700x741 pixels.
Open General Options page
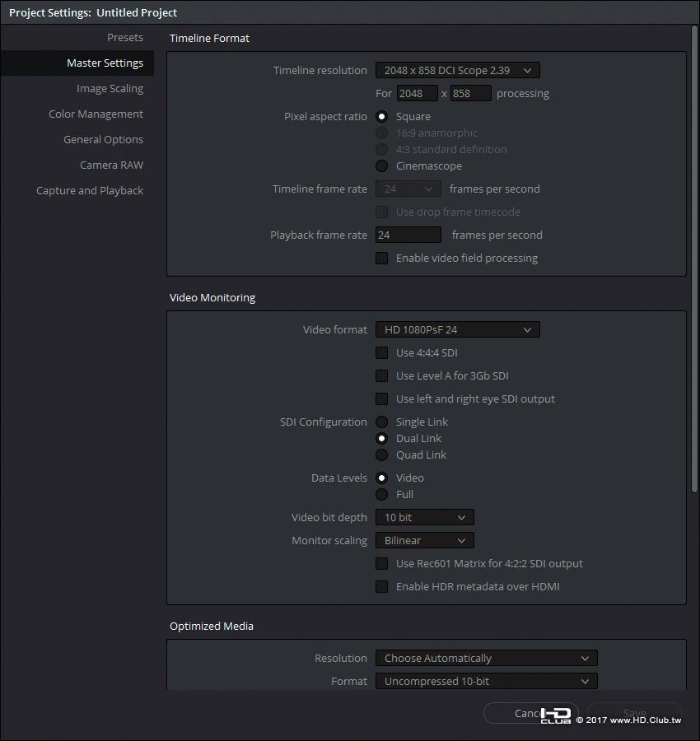[103, 139]
